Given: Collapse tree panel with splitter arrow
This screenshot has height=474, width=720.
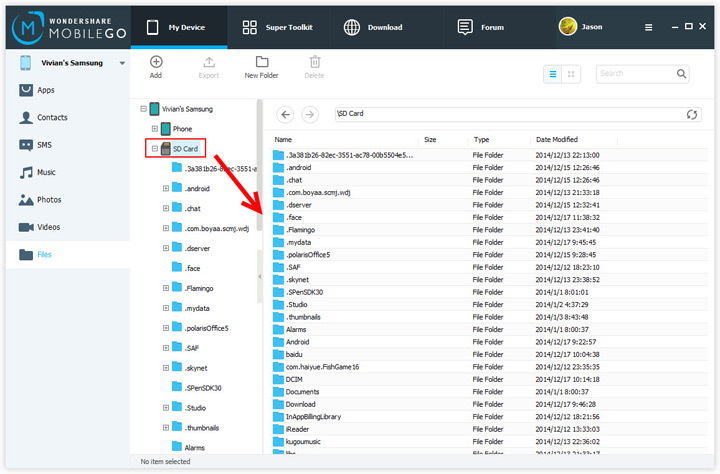Looking at the screenshot, I should pos(259,276).
